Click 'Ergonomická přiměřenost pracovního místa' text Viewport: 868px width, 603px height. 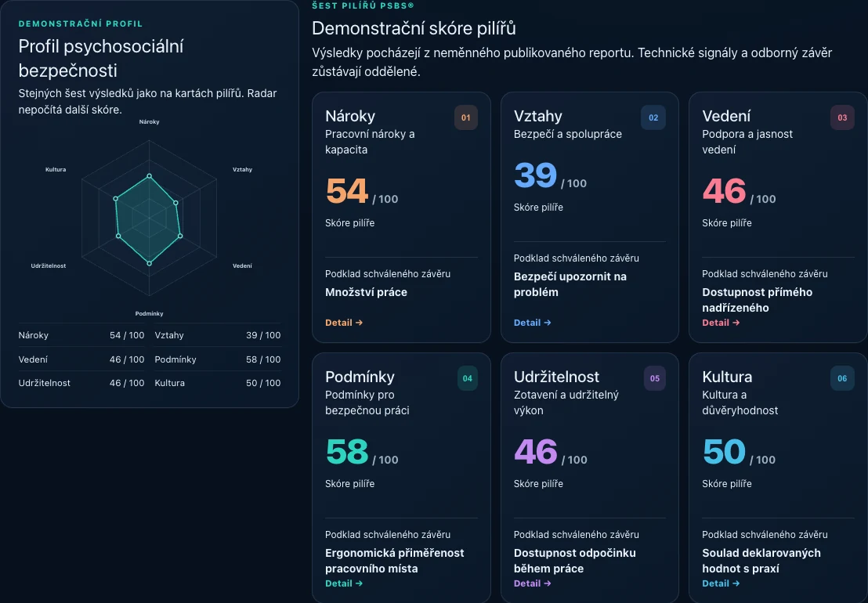[395, 561]
